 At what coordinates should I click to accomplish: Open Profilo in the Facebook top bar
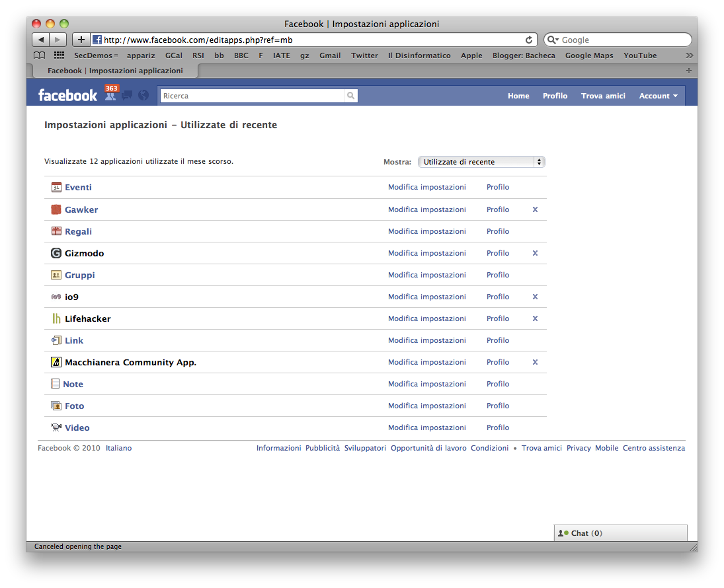555,96
